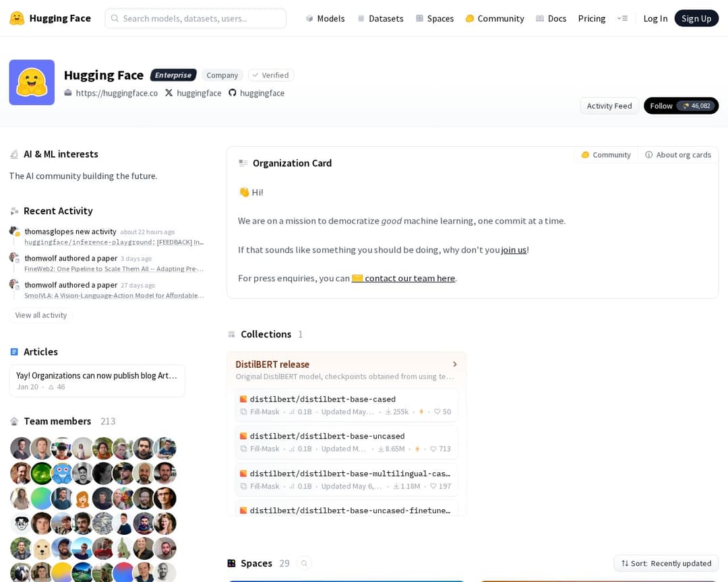Viewport: 728px width, 582px height.
Task: Open the distilbert-base-uncased model card
Action: (x=346, y=443)
